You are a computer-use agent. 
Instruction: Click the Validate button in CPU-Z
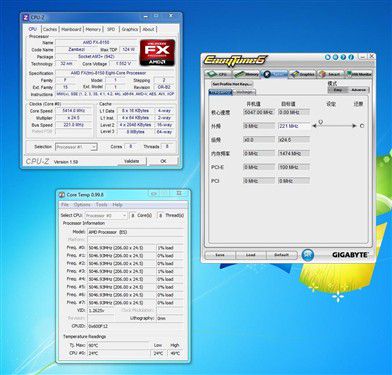click(131, 161)
